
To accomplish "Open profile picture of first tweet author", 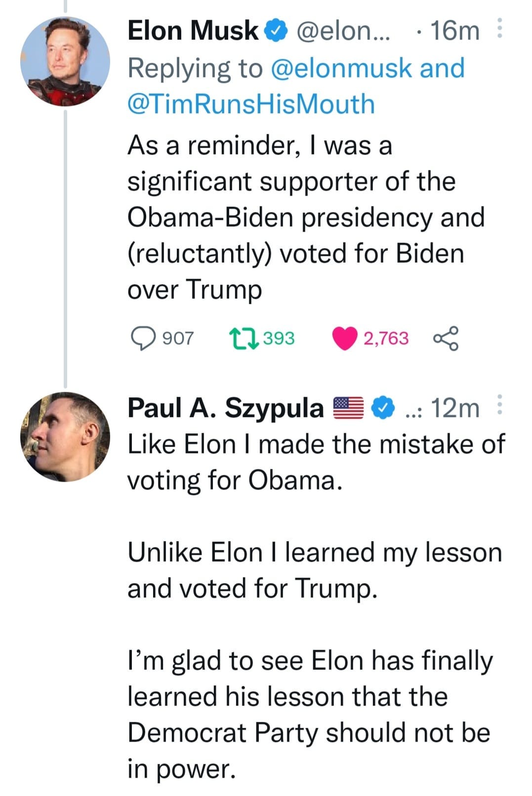I will (65, 61).
